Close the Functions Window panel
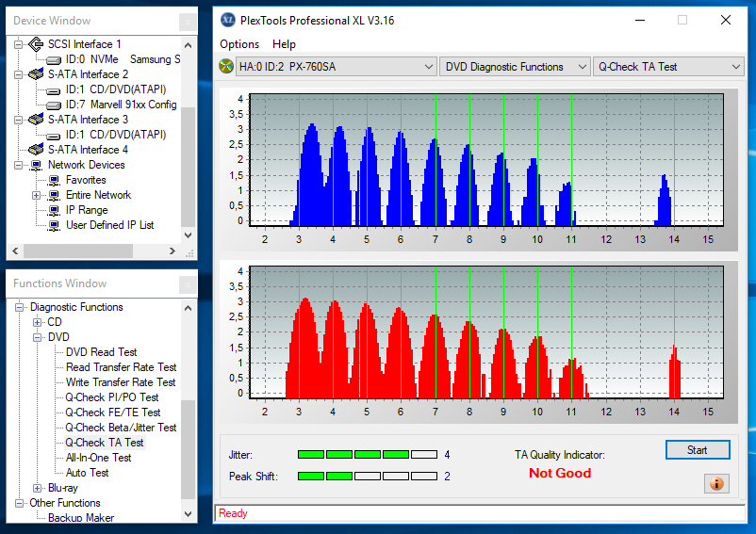This screenshot has height=534, width=756. coord(188,284)
